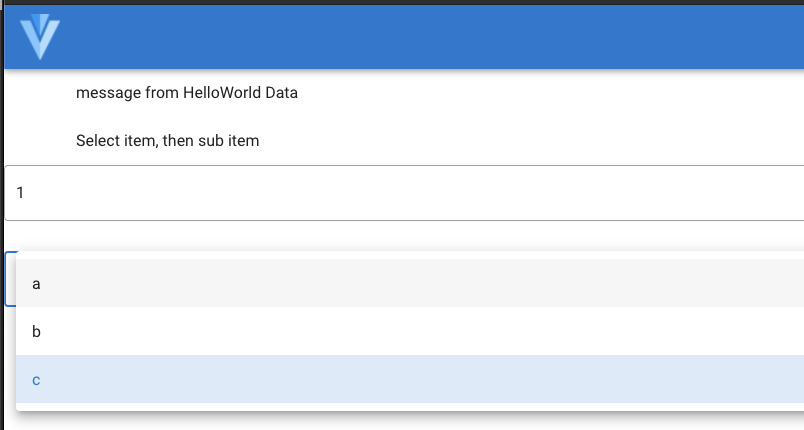Click the "1" value inside the first select field
804x430 pixels.
click(x=20, y=193)
